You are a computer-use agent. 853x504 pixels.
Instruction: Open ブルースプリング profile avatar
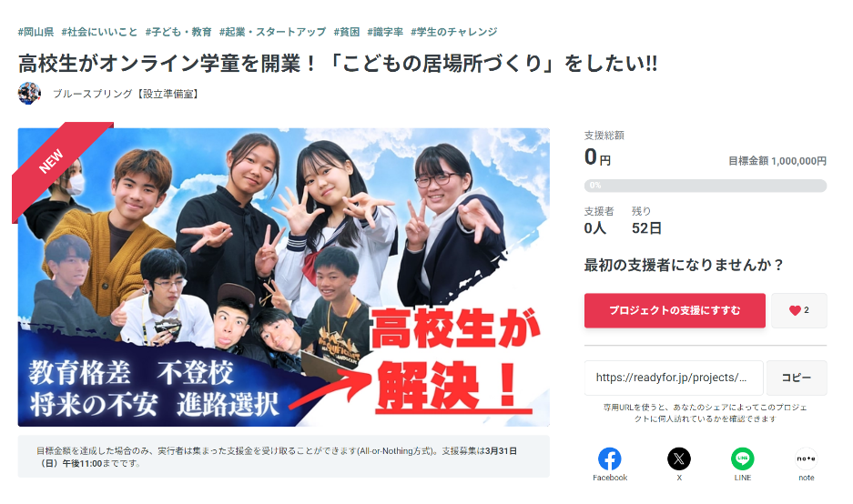pyautogui.click(x=29, y=94)
